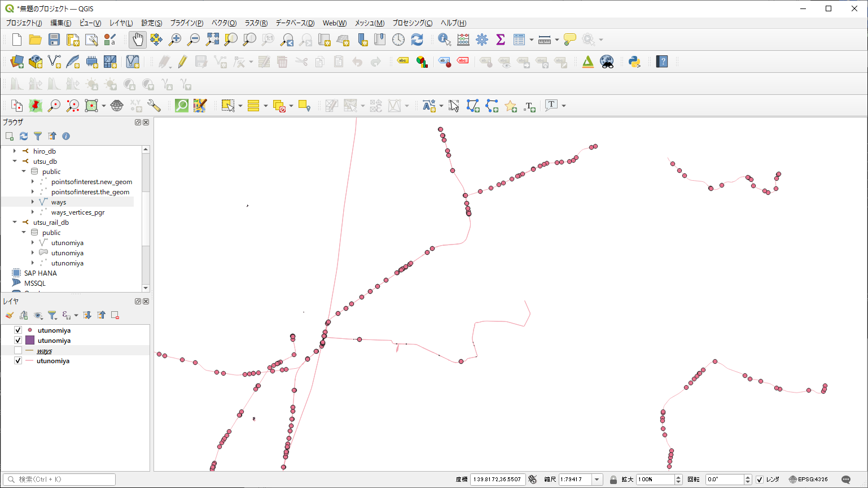The image size is (868, 488).
Task: Expand the hiro_db connection node
Action: 15,151
